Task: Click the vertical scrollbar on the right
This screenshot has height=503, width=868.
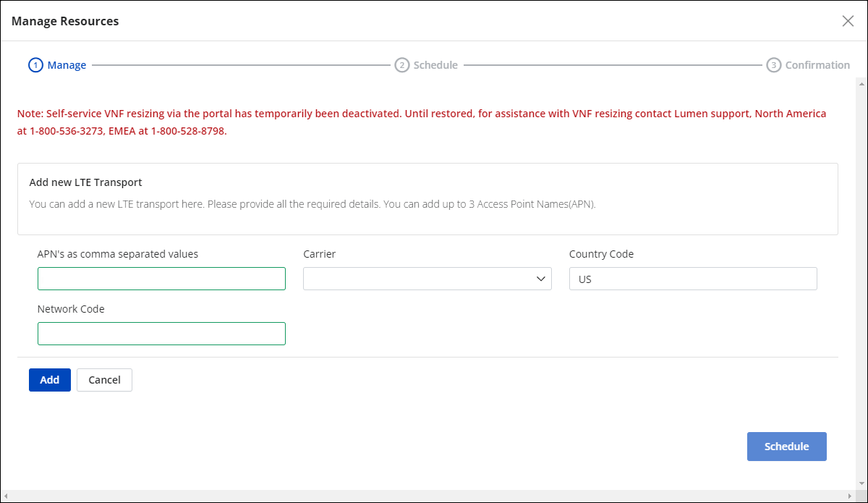Action: pos(861,282)
